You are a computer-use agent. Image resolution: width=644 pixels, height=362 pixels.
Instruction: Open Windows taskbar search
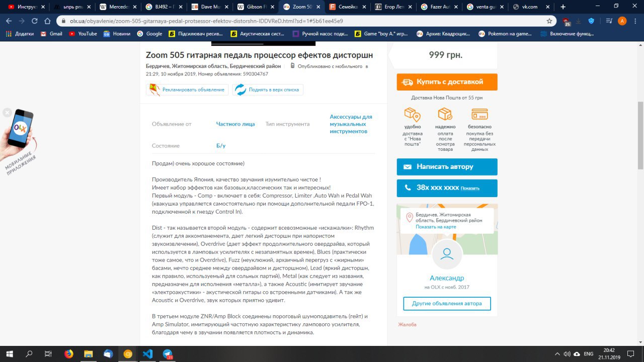point(29,354)
